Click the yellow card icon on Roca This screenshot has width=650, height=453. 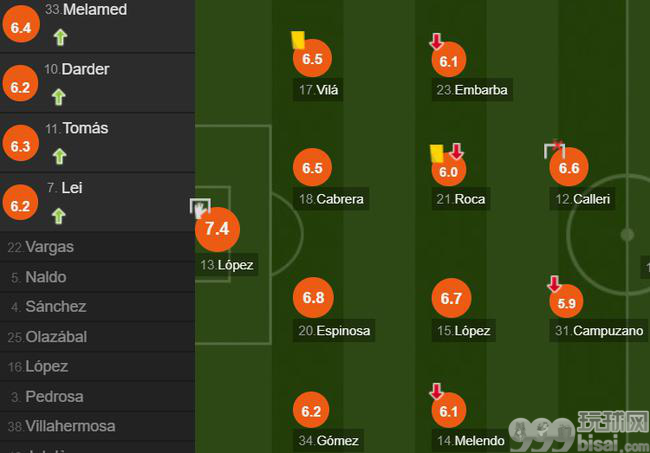437,153
